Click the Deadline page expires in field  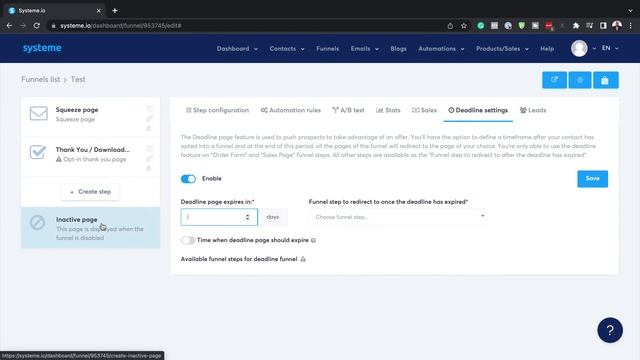[219, 217]
